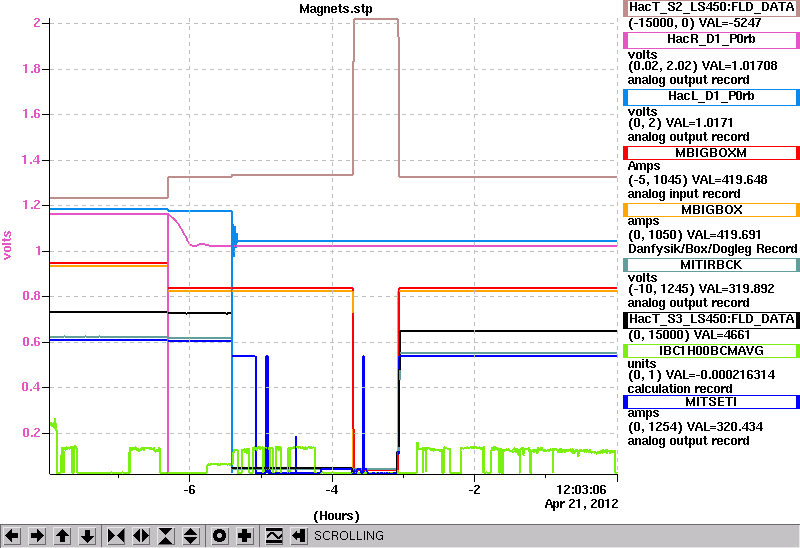Viewport: 800px width, 548px height.
Task: Click the horizontal zoom-in bowtie icon
Action: 116,536
